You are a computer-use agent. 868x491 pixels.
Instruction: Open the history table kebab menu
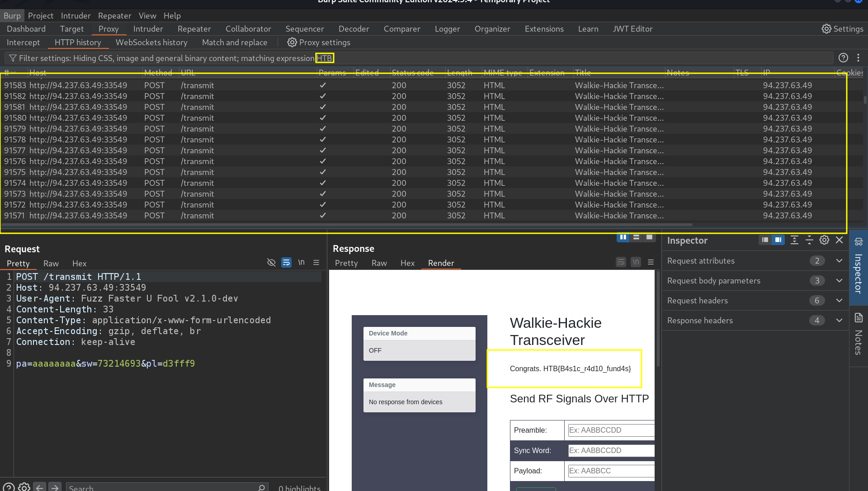pyautogui.click(x=858, y=58)
